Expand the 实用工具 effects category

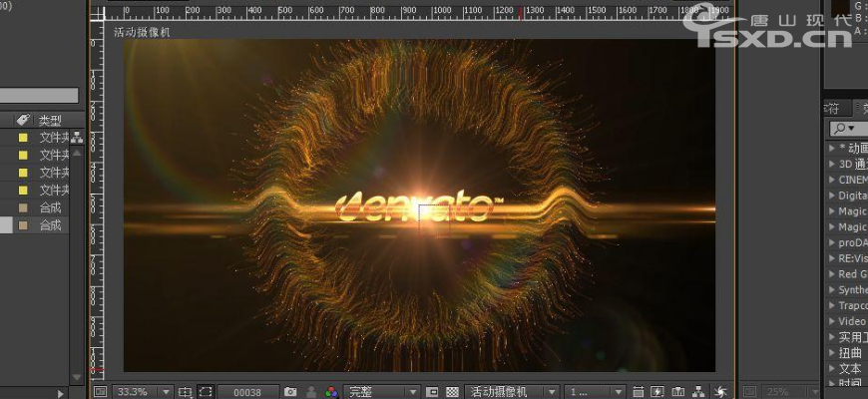[831, 337]
